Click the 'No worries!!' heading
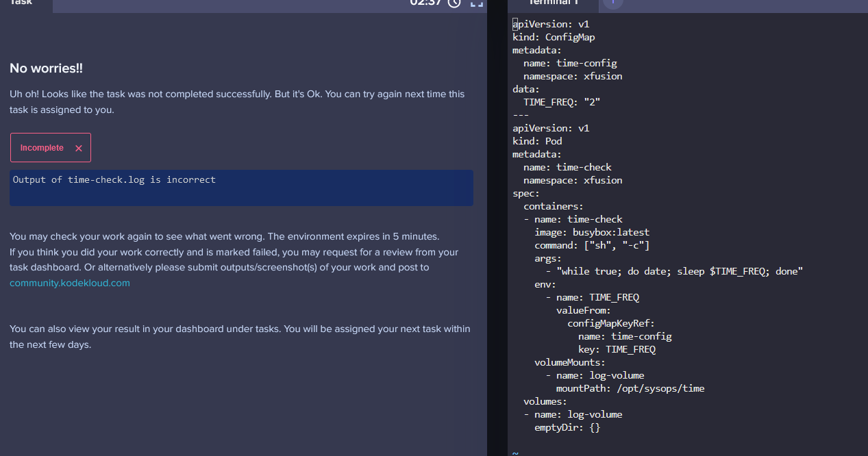The height and width of the screenshot is (456, 868). (47, 68)
